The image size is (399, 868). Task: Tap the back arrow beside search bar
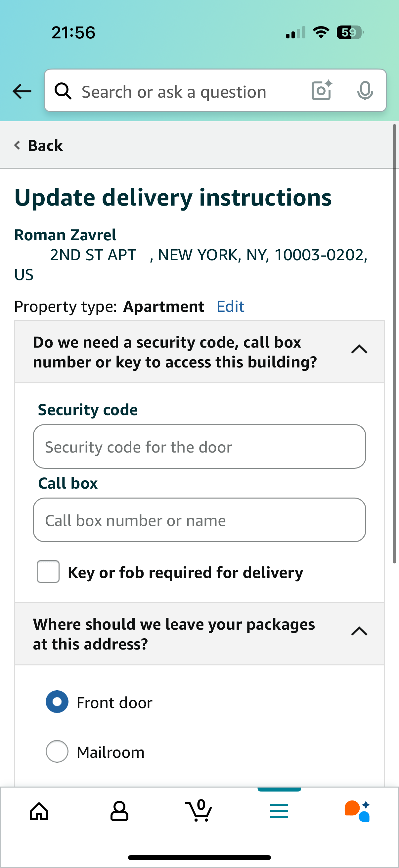(22, 91)
